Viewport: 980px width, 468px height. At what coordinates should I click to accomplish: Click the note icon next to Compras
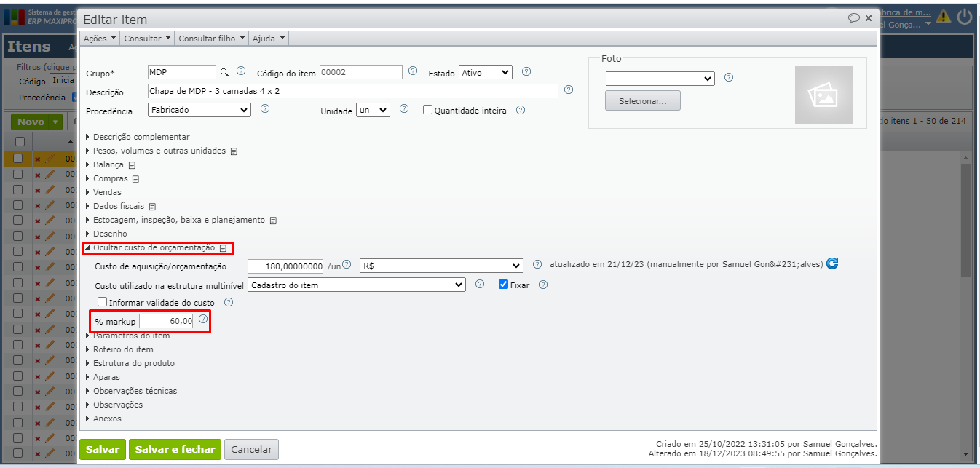click(x=135, y=179)
